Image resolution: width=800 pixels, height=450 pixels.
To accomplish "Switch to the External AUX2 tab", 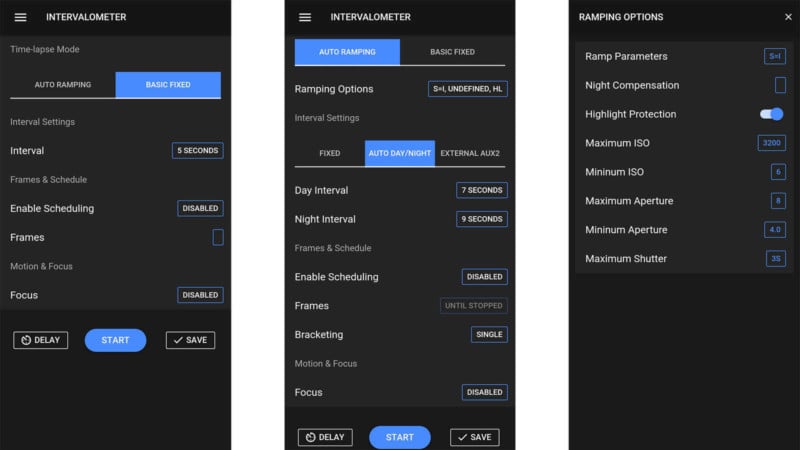I will click(470, 154).
